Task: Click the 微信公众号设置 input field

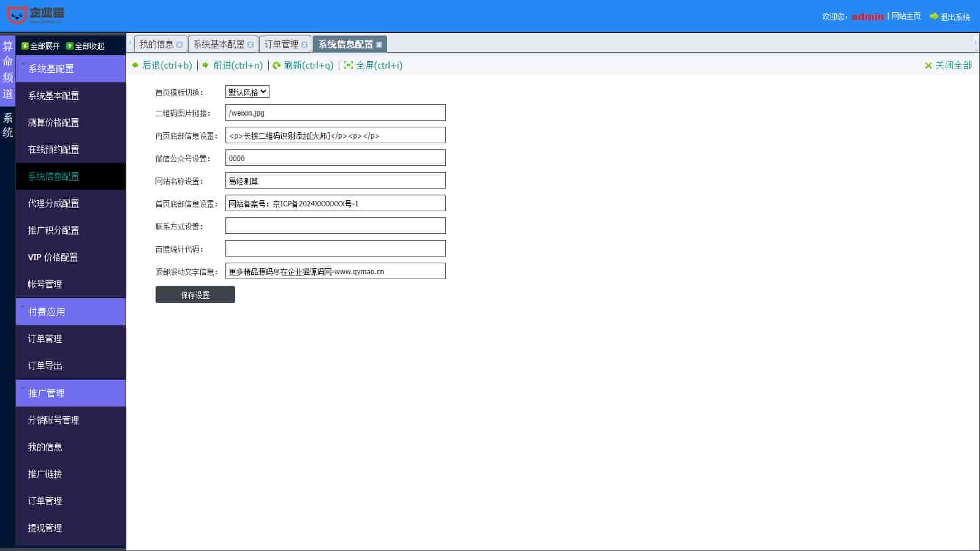Action: (336, 158)
